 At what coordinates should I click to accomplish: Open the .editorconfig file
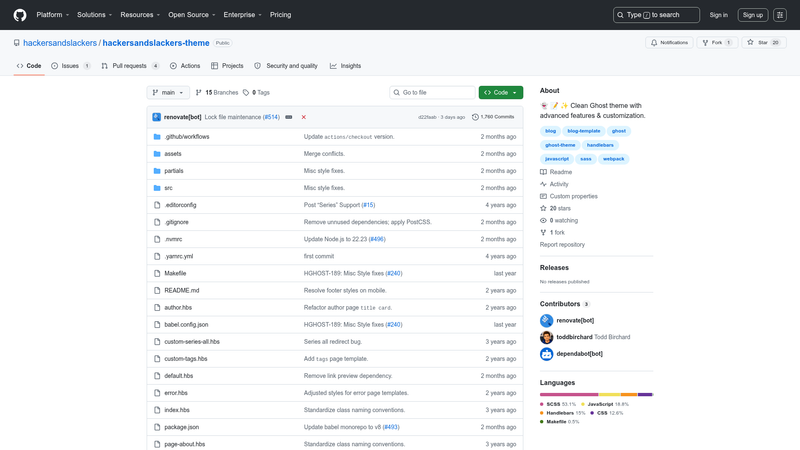180,205
